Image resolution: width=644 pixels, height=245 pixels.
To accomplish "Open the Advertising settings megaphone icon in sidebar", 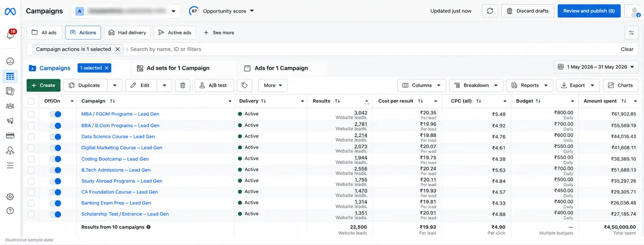I will pyautogui.click(x=10, y=121).
